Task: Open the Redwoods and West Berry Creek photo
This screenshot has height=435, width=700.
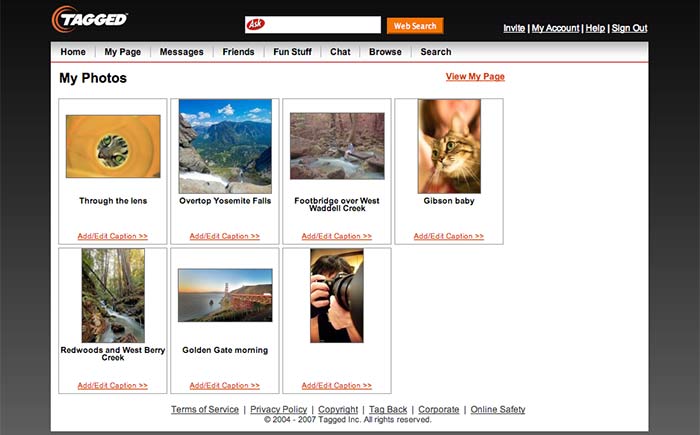Action: click(113, 295)
